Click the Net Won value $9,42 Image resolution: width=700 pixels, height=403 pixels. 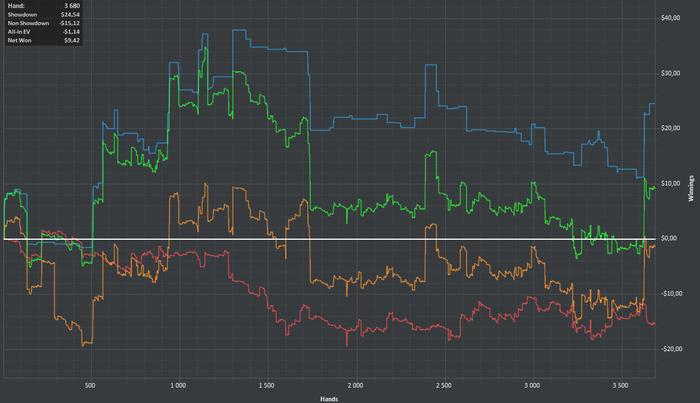(x=72, y=40)
